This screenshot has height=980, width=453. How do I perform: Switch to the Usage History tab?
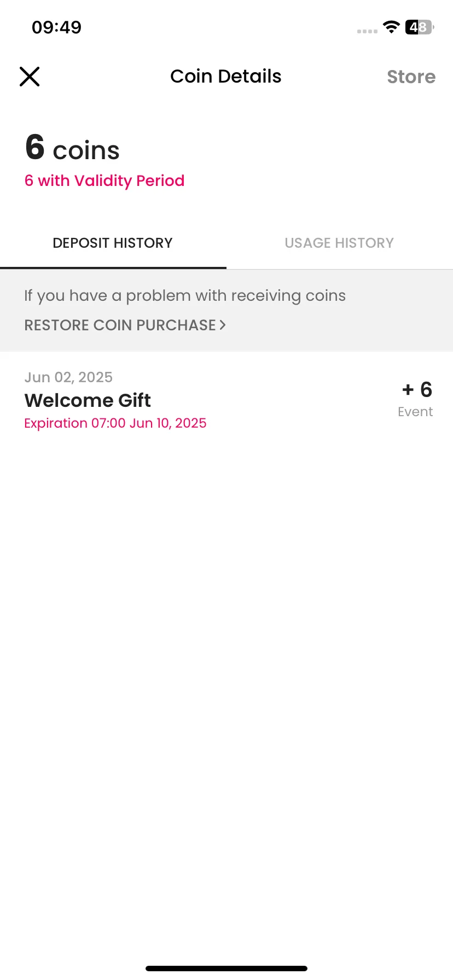(339, 243)
